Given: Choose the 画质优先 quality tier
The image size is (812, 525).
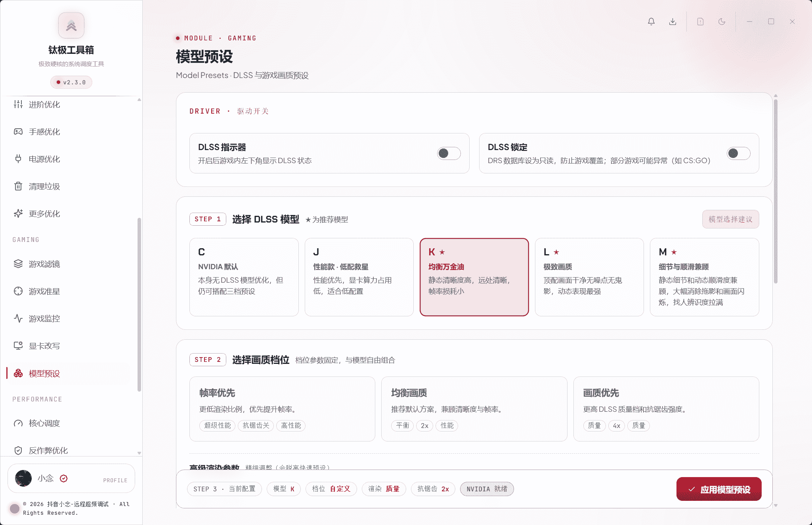Looking at the screenshot, I should 666,409.
